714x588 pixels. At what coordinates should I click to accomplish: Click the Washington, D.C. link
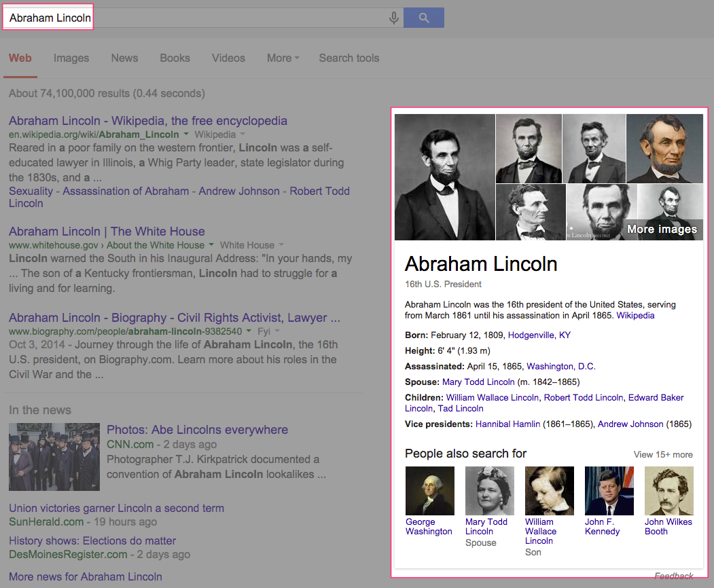pos(561,367)
